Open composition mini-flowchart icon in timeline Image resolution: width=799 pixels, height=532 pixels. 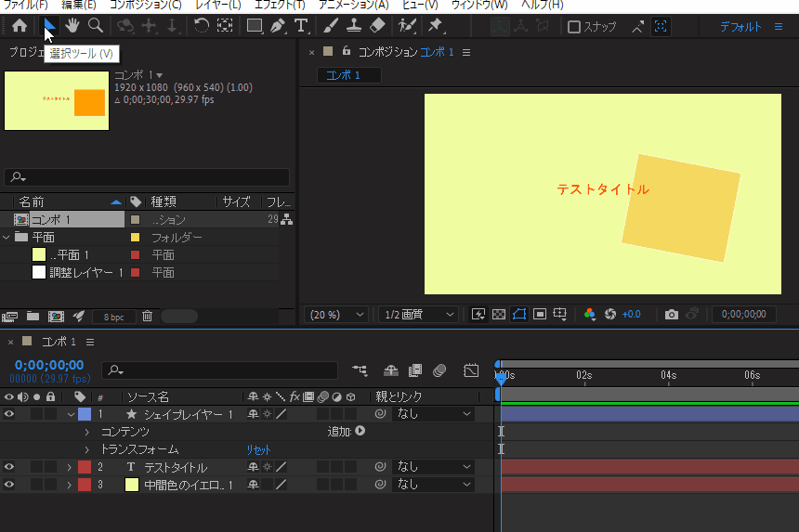point(360,370)
